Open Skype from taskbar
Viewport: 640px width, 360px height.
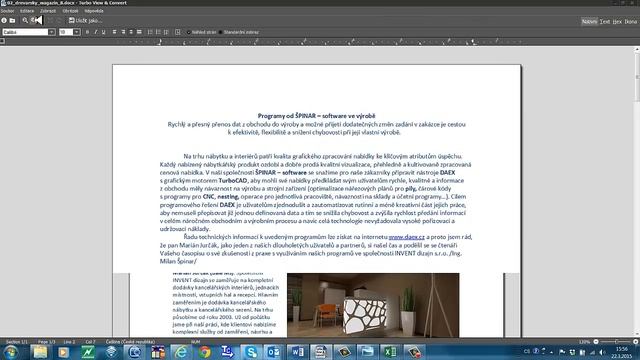point(251,352)
